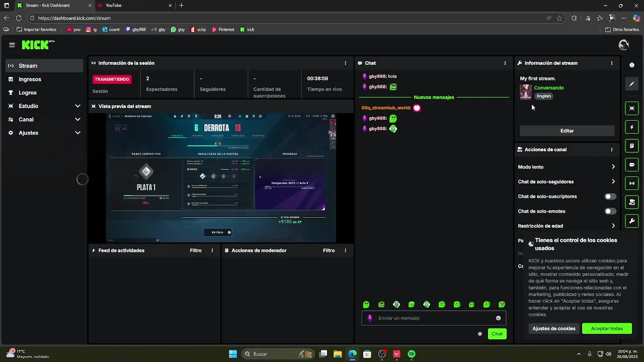Image resolution: width=644 pixels, height=362 pixels.
Task: Open three-dot menu of Acciones de canal
Action: (x=612, y=150)
